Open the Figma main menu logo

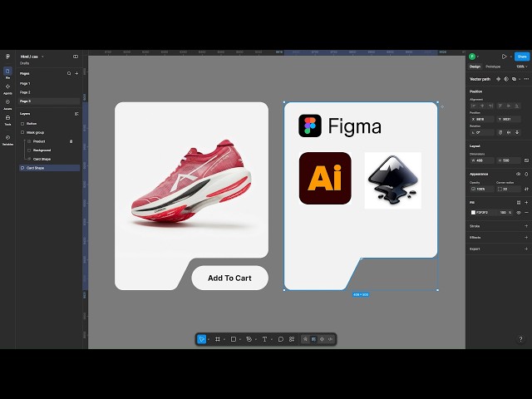tap(7, 57)
